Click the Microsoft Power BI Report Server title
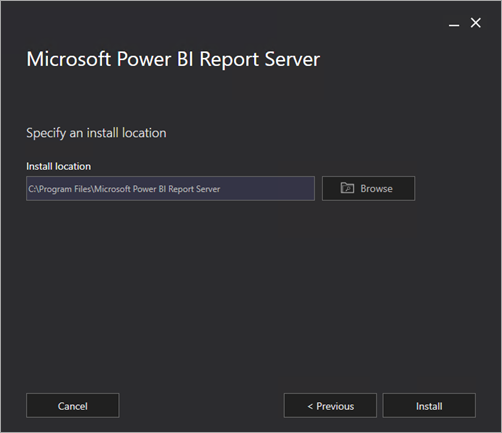Viewport: 502px width, 433px height. [173, 59]
